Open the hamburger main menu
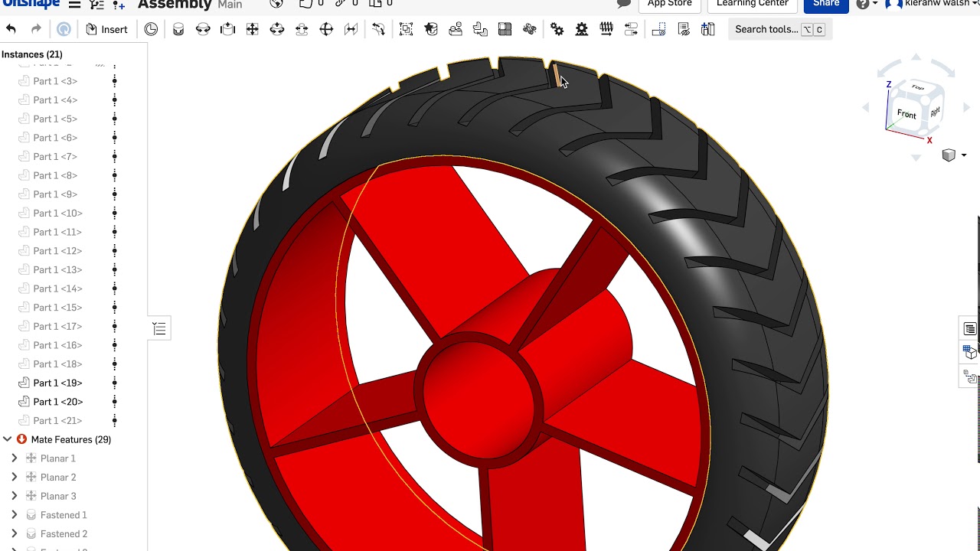The height and width of the screenshot is (551, 980). point(75,5)
